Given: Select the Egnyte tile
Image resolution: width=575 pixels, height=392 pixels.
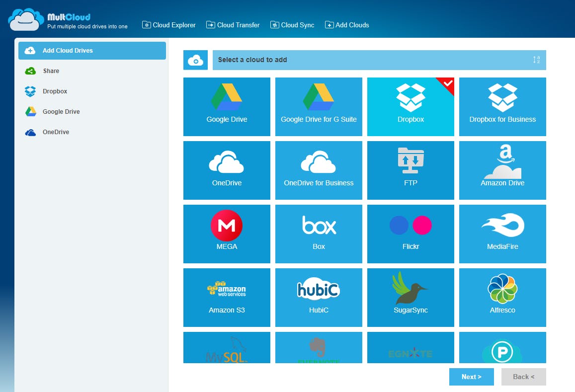Looking at the screenshot, I should 411,348.
